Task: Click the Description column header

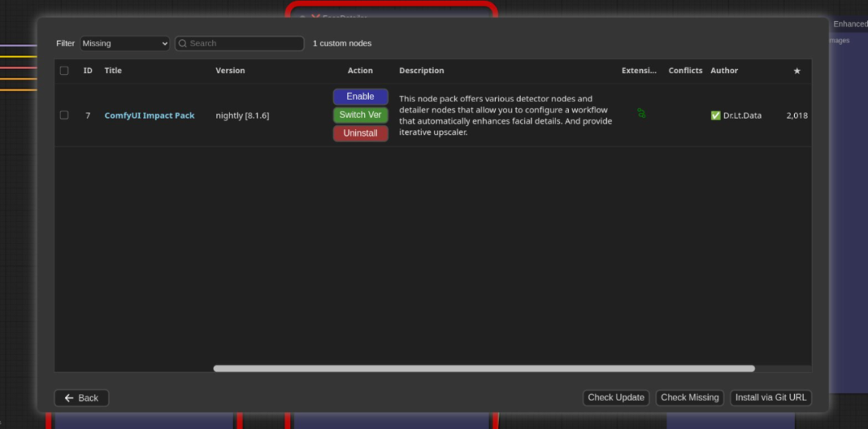Action: 421,71
